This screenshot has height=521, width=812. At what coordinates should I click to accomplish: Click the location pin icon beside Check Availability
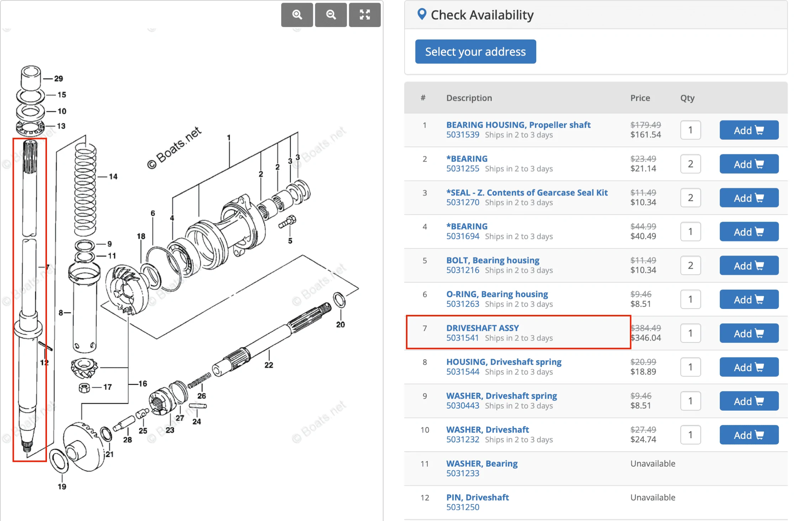tap(422, 14)
